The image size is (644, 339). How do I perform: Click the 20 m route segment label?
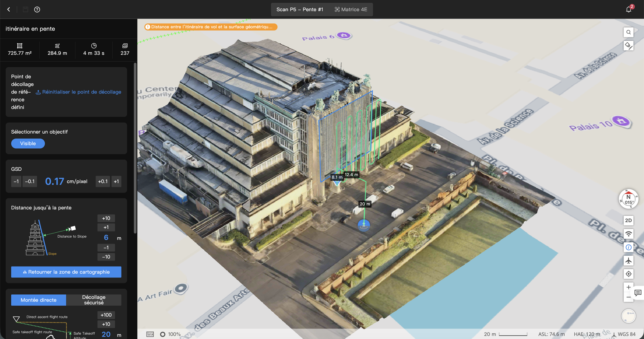pyautogui.click(x=365, y=204)
